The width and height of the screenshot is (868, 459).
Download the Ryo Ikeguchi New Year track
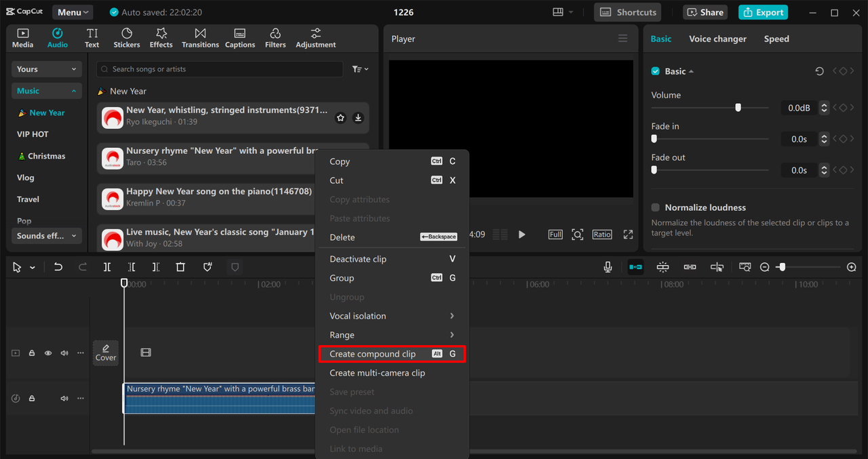tap(358, 118)
